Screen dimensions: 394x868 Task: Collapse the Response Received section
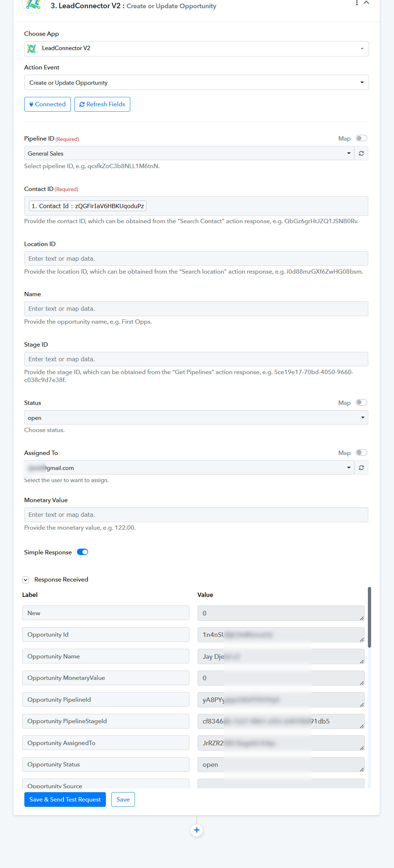coord(26,580)
